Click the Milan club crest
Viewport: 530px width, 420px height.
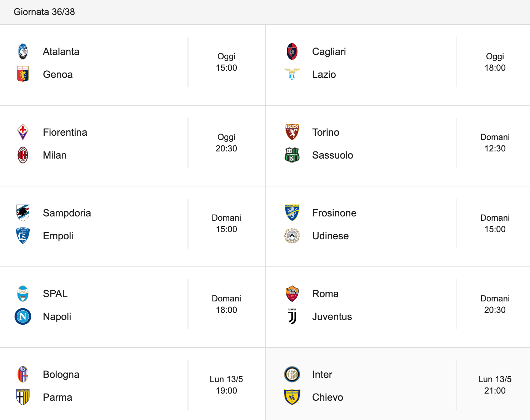23,155
